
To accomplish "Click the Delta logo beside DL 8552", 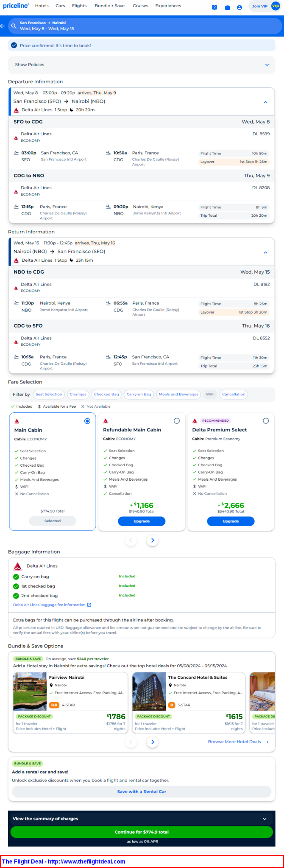I will [x=16, y=342].
